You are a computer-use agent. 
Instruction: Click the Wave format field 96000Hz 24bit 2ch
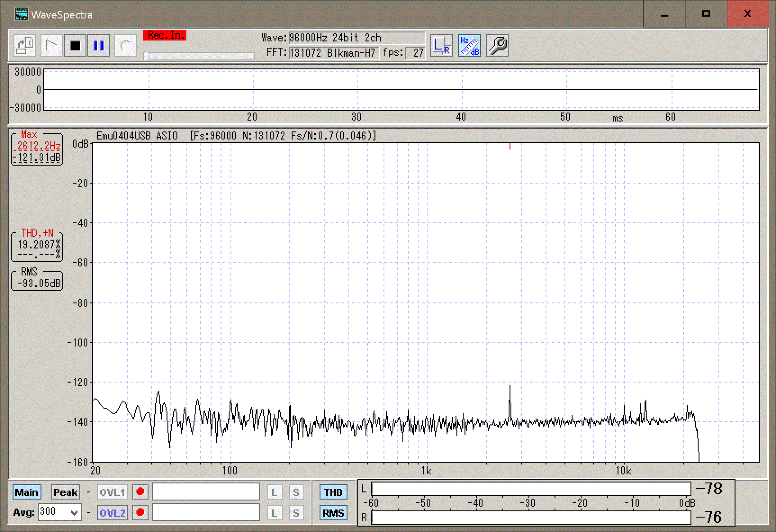356,38
